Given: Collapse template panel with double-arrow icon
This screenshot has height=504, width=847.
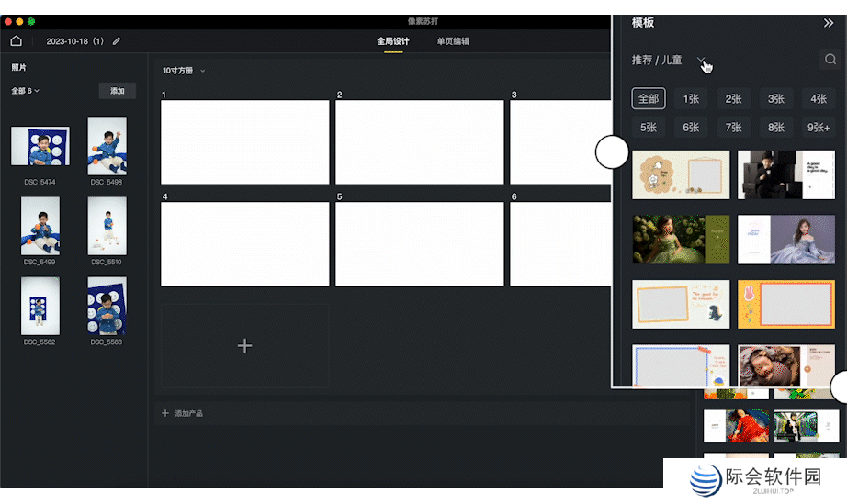Looking at the screenshot, I should 828,23.
